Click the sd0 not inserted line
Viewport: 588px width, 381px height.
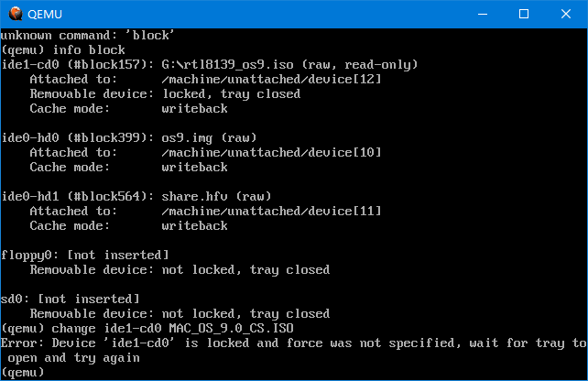pyautogui.click(x=71, y=299)
